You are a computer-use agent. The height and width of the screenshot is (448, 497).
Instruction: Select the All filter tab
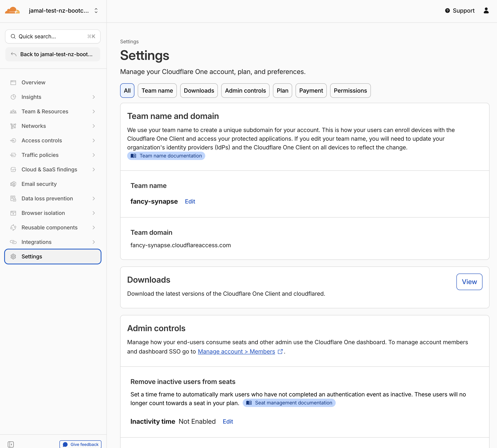127,91
